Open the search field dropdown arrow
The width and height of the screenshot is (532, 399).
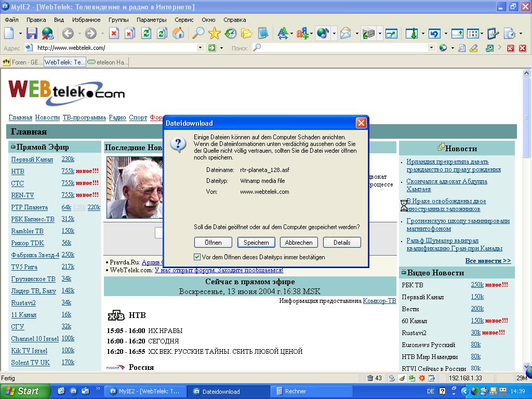point(431,48)
